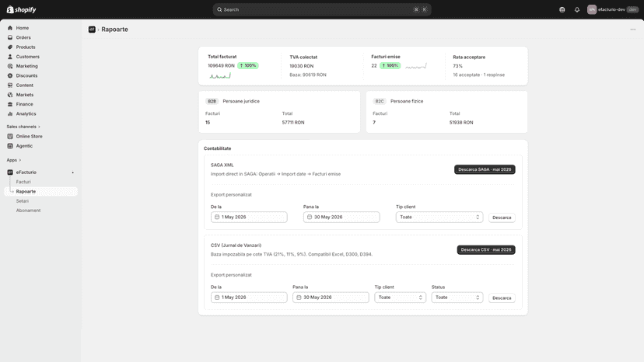Image resolution: width=644 pixels, height=362 pixels.
Task: Go to Facturi submenu item
Action: 23,182
